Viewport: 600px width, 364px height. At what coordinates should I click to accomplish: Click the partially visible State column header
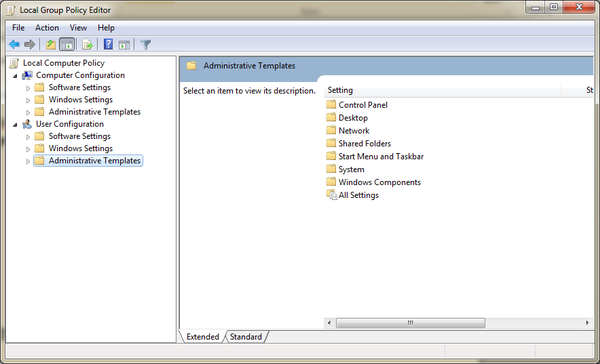tap(578, 90)
